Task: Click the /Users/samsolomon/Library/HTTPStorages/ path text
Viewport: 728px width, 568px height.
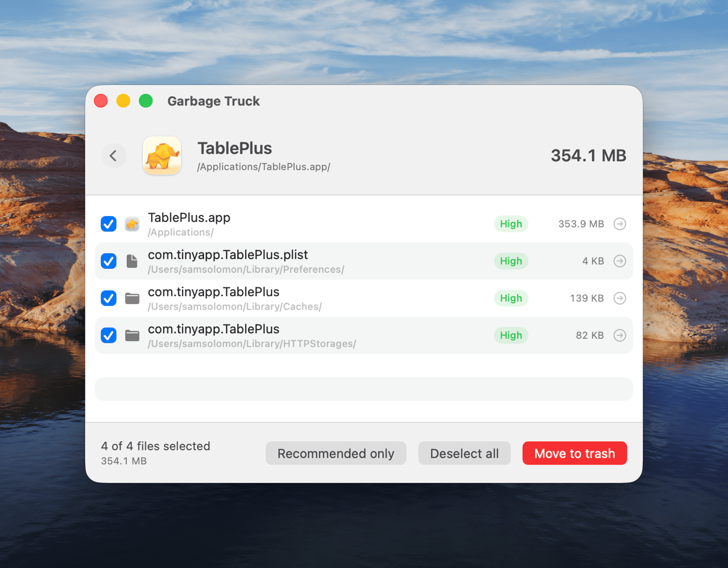Action: (252, 344)
